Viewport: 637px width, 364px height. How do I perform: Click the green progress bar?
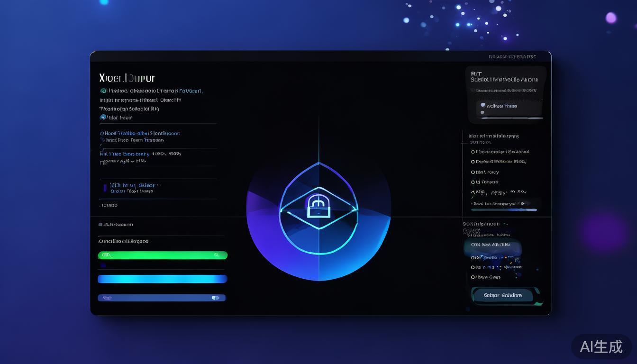pyautogui.click(x=162, y=255)
